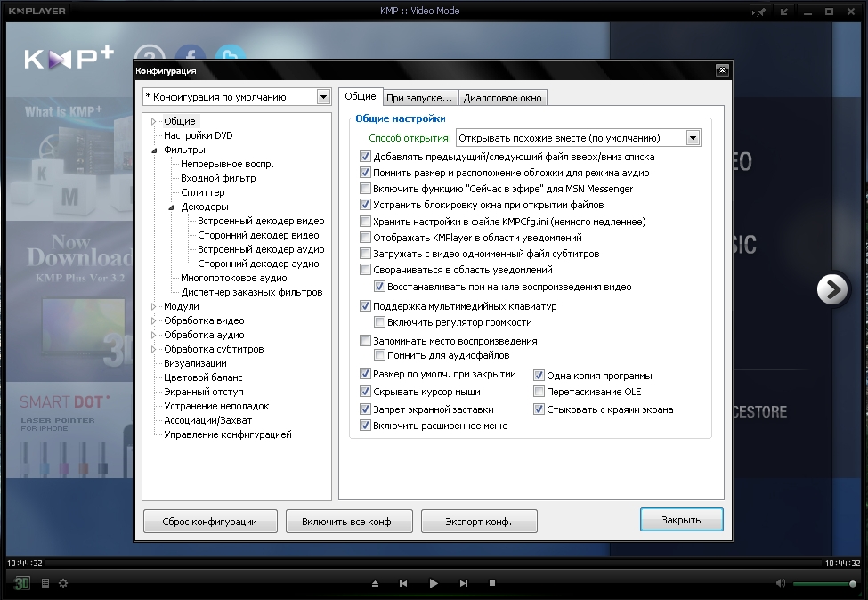This screenshot has width=868, height=600.
Task: Click the Сброс конфигурации button
Action: click(210, 522)
